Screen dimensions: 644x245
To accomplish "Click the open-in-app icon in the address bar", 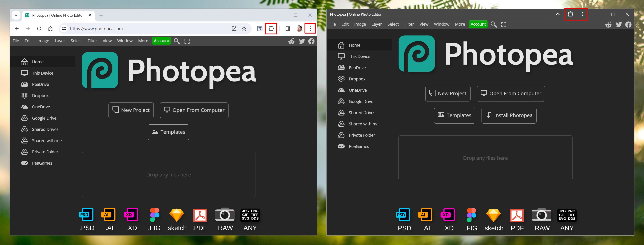I will [234, 29].
